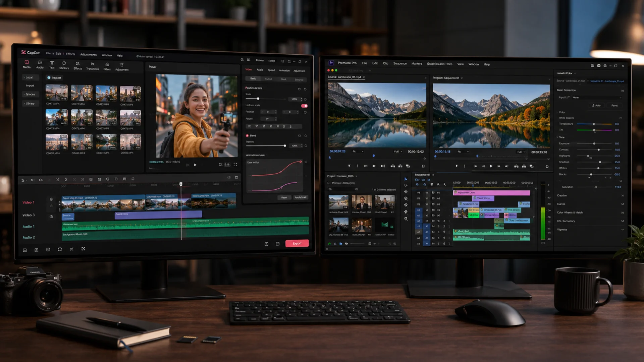This screenshot has height=362, width=644.
Task: Open the Markers menu in Premiere Pro
Action: pos(417,63)
